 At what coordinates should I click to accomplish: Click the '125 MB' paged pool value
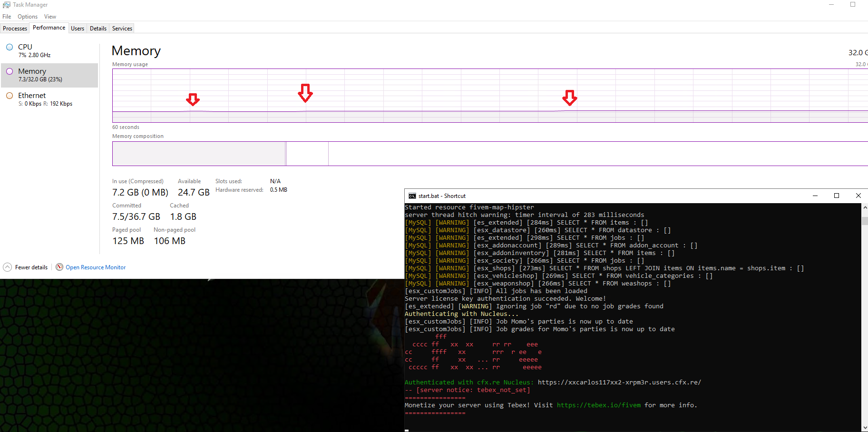[128, 241]
